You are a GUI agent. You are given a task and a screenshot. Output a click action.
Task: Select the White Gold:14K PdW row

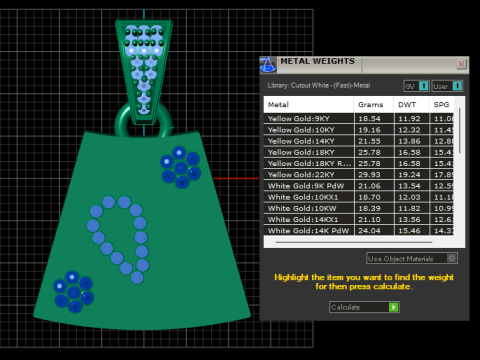359,231
